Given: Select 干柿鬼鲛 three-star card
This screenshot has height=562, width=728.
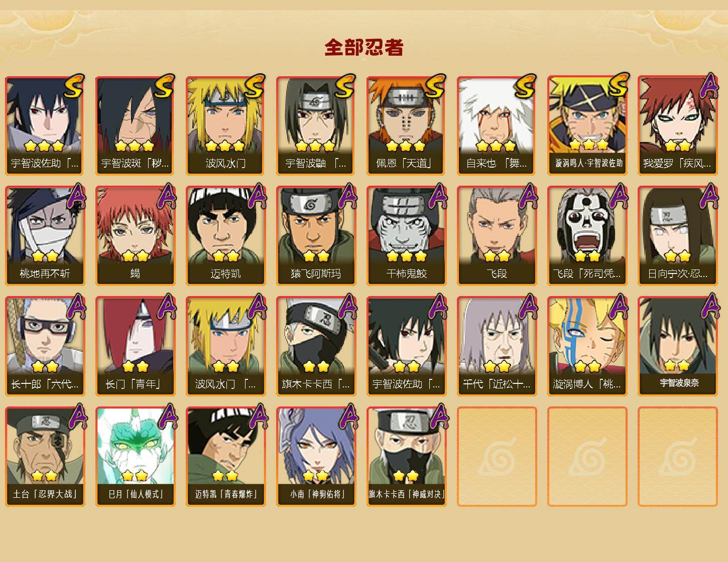Looking at the screenshot, I should pos(407,236).
